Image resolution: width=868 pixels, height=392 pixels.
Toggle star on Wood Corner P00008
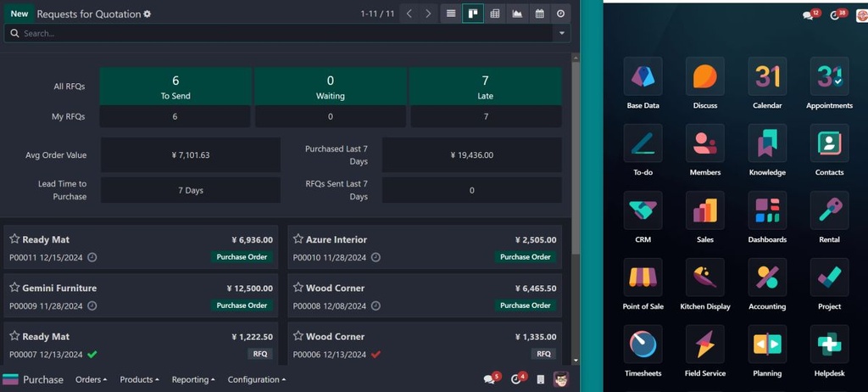(x=298, y=288)
